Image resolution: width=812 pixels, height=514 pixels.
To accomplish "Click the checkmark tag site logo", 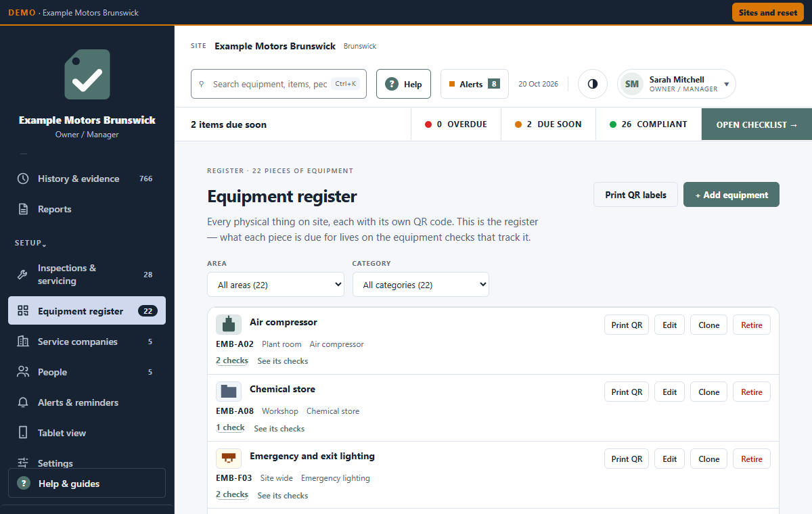I will (x=87, y=74).
